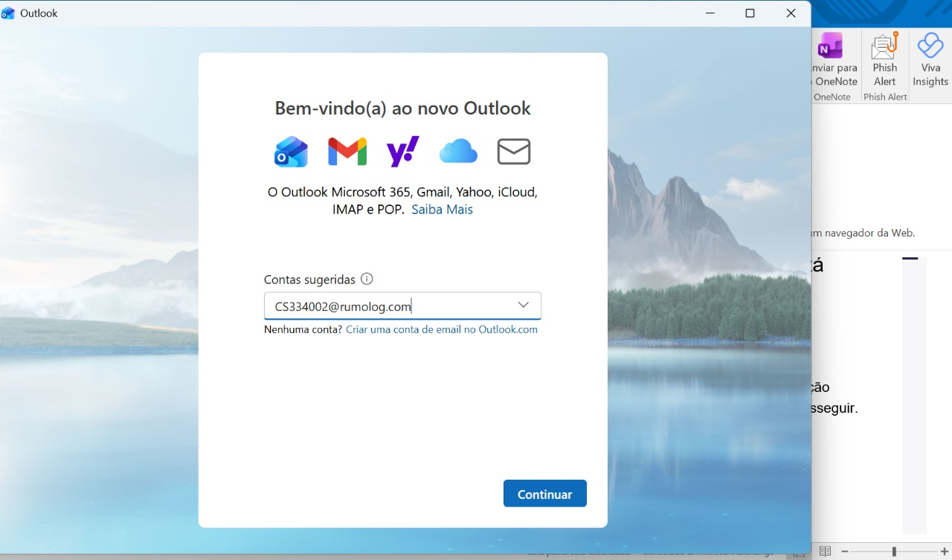Click the iCloud cloud icon

[458, 151]
